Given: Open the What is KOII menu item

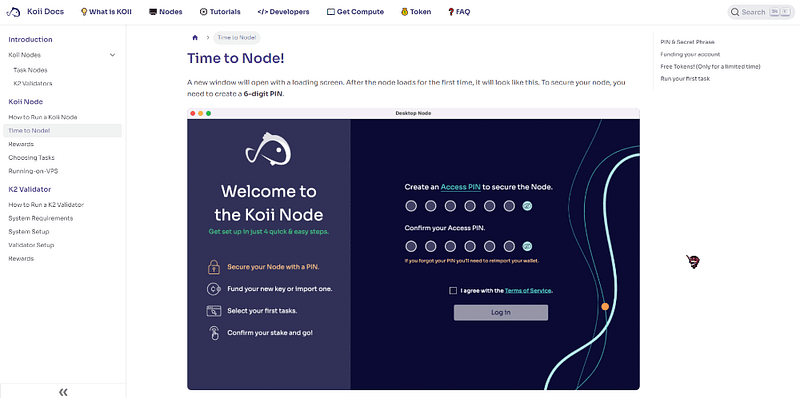Looking at the screenshot, I should [x=106, y=12].
